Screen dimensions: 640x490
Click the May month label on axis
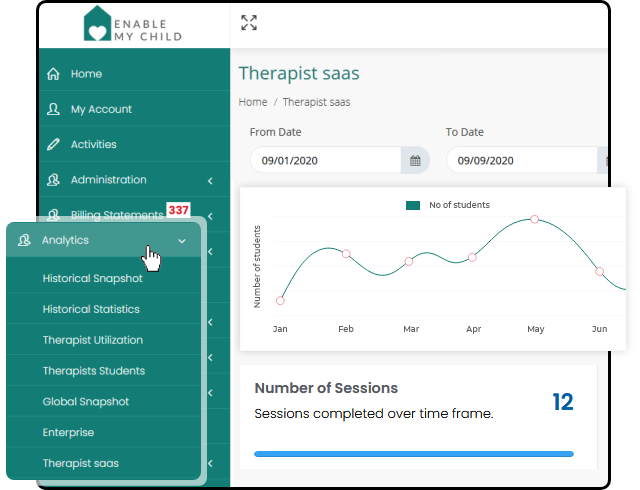(536, 329)
